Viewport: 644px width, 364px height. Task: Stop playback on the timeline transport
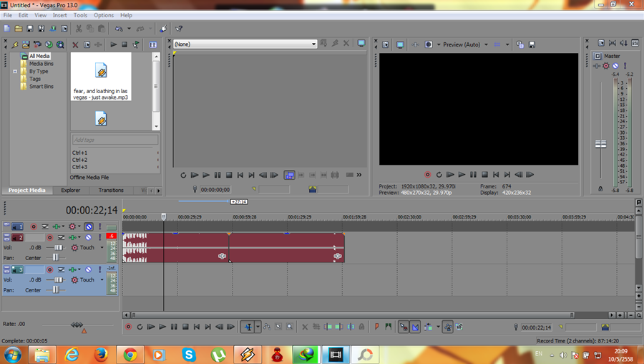tap(185, 327)
